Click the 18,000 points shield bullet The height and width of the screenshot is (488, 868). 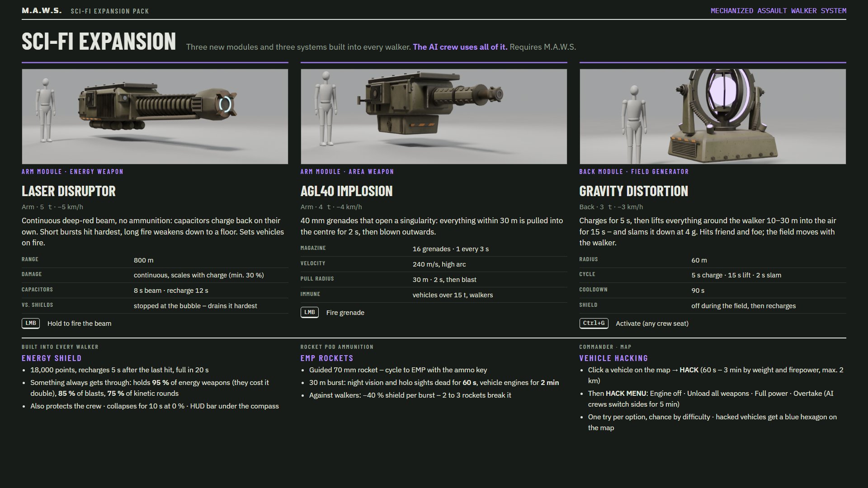pos(119,370)
